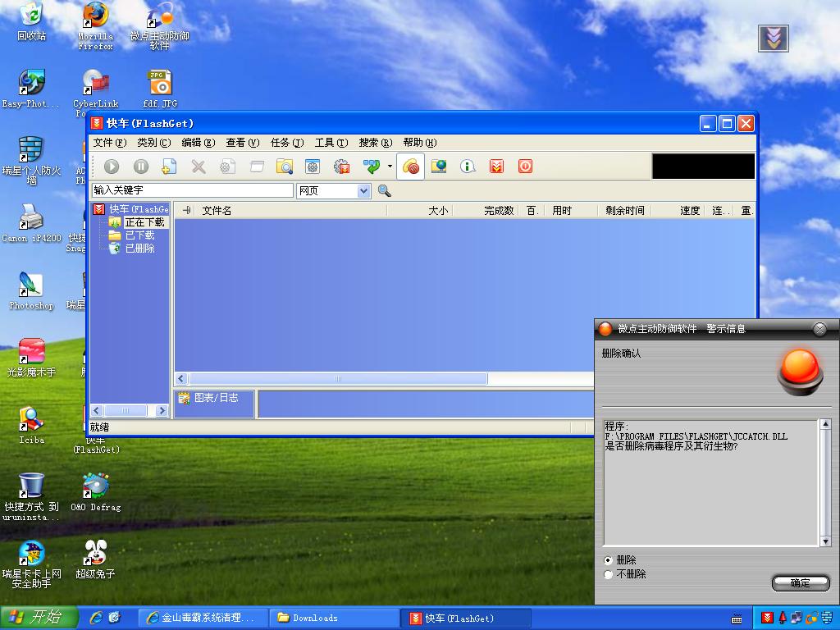Click the keyboard input method icon on taskbar
Screen dimensions: 840x630
click(737, 619)
